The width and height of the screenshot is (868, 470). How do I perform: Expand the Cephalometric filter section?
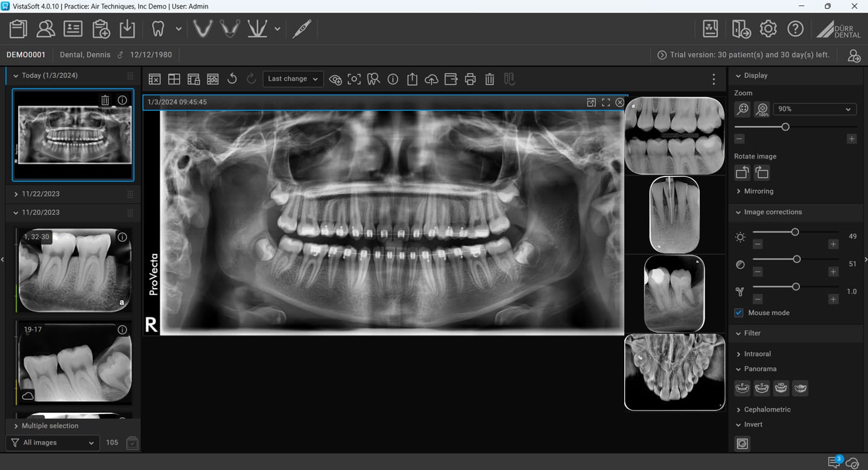click(x=767, y=410)
